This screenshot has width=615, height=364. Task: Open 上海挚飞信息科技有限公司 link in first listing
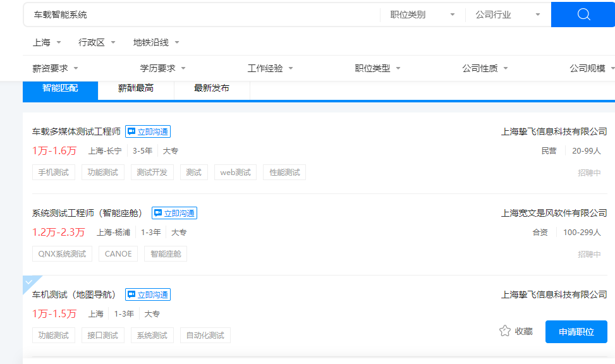coord(554,131)
